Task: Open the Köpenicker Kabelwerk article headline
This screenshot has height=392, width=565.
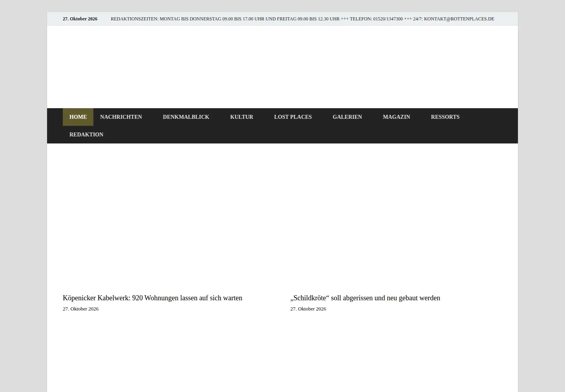Action: [153, 298]
